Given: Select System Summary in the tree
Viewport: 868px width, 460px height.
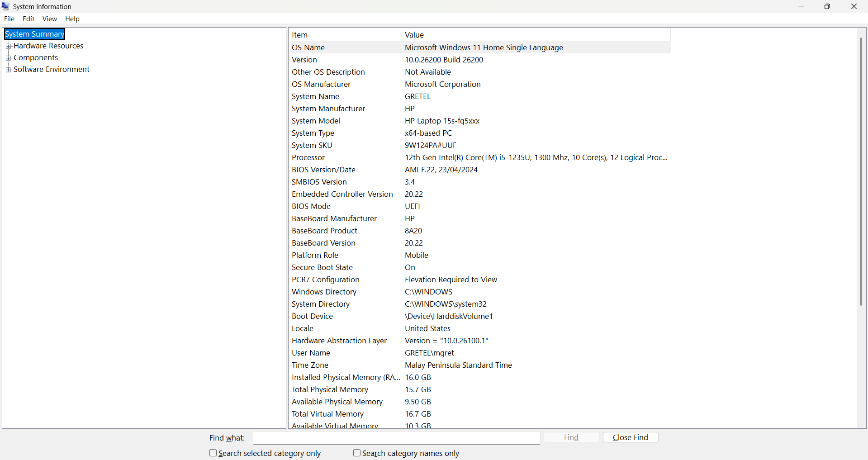Looking at the screenshot, I should (x=35, y=34).
